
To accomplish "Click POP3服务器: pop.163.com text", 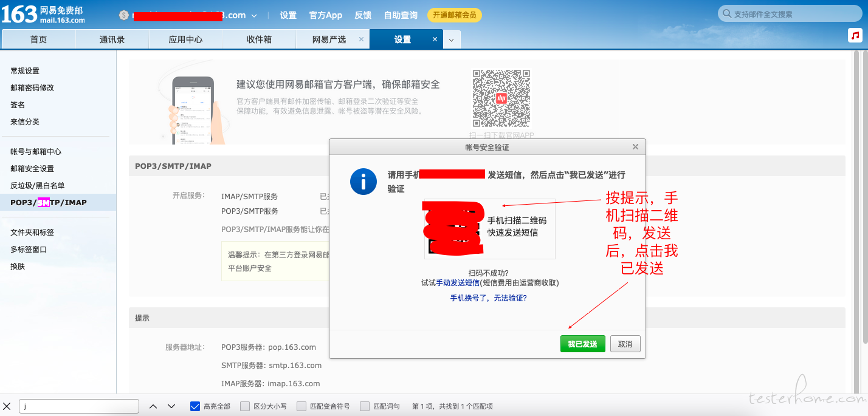I will coord(269,347).
